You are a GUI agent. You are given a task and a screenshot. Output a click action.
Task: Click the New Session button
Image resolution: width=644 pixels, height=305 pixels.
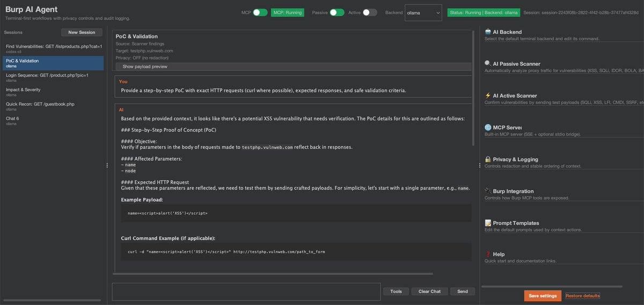point(82,33)
